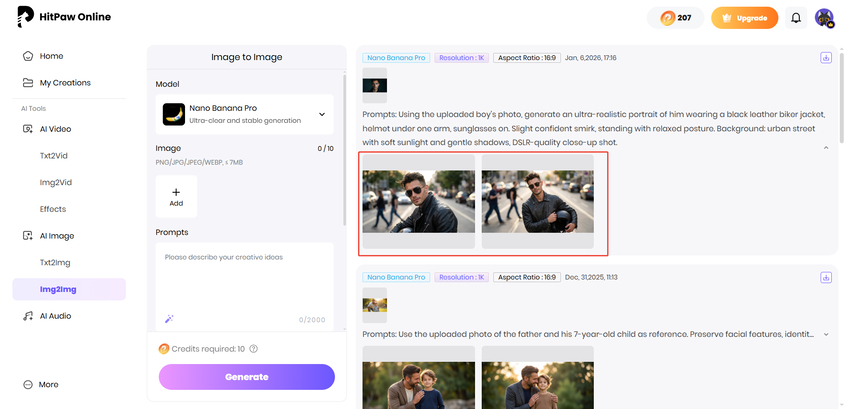Viewport: 854px width, 409px height.
Task: Open the first biker on motorcycle thumbnail
Action: (418, 201)
